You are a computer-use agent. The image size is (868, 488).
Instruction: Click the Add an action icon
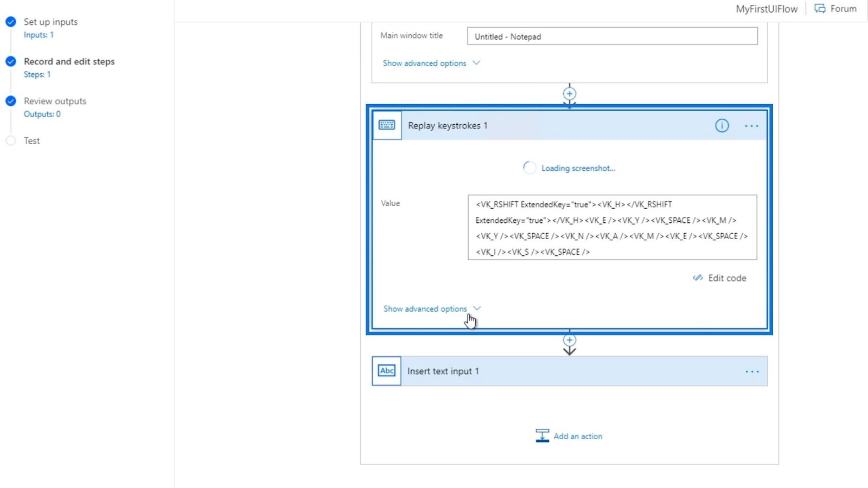tap(542, 436)
